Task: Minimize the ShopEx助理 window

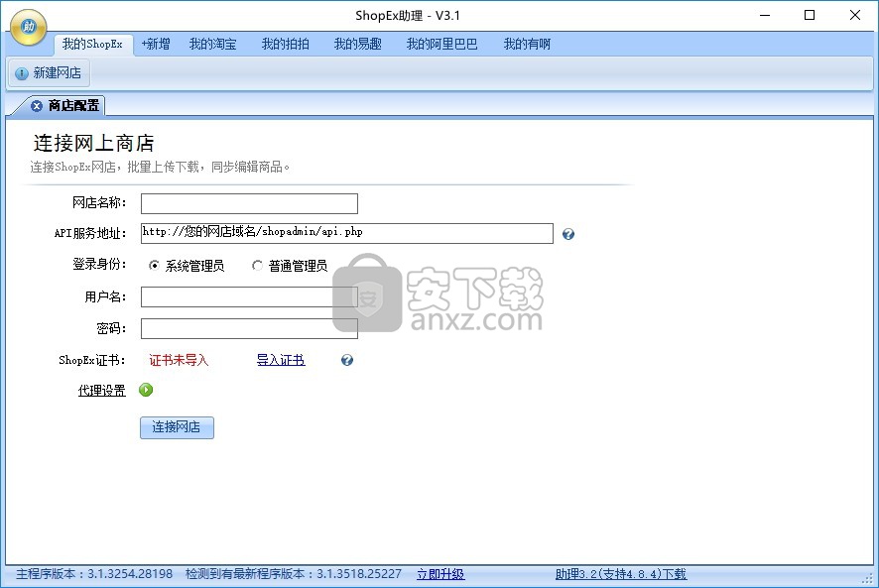Action: point(765,15)
